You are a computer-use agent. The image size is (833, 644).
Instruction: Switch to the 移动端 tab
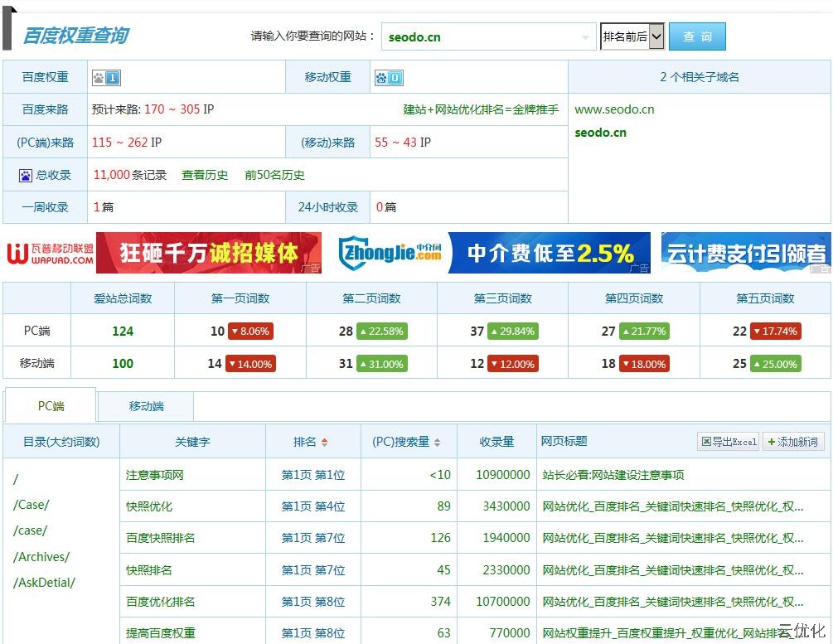[x=146, y=406]
